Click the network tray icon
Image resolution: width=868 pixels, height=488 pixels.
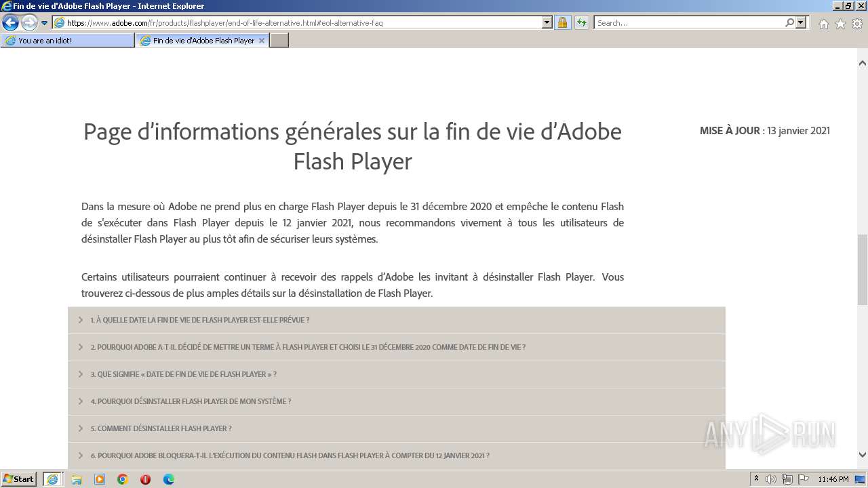787,479
